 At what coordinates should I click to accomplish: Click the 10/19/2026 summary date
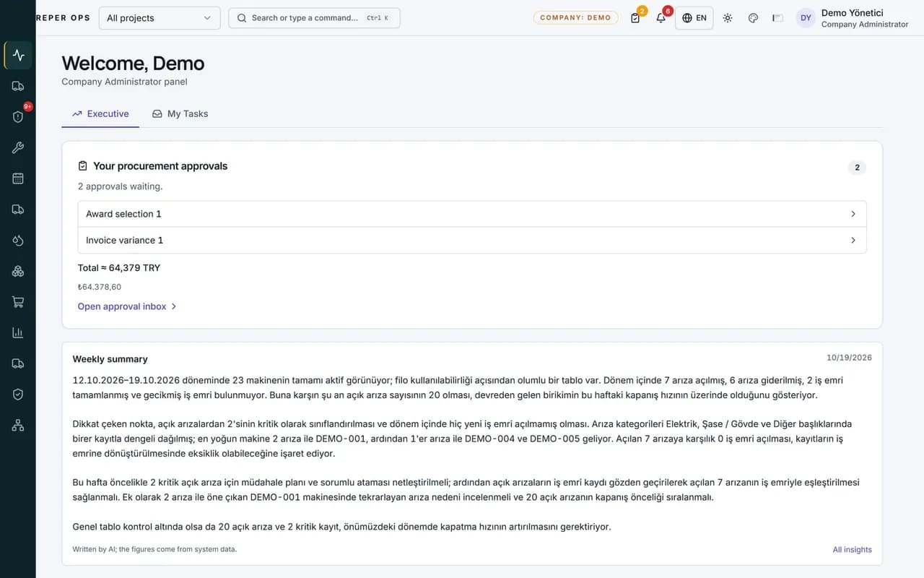pyautogui.click(x=849, y=358)
